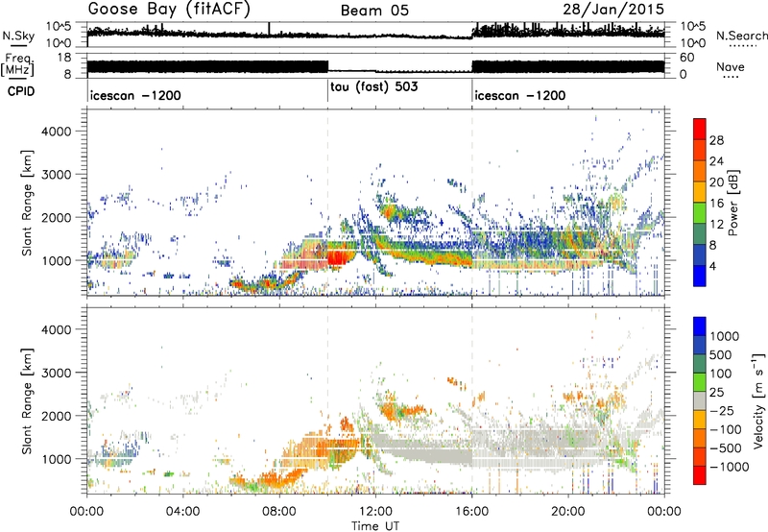Click the 'Slant Range [km]' label of power panel
Viewport: 768px width, 532px height.
coord(27,204)
